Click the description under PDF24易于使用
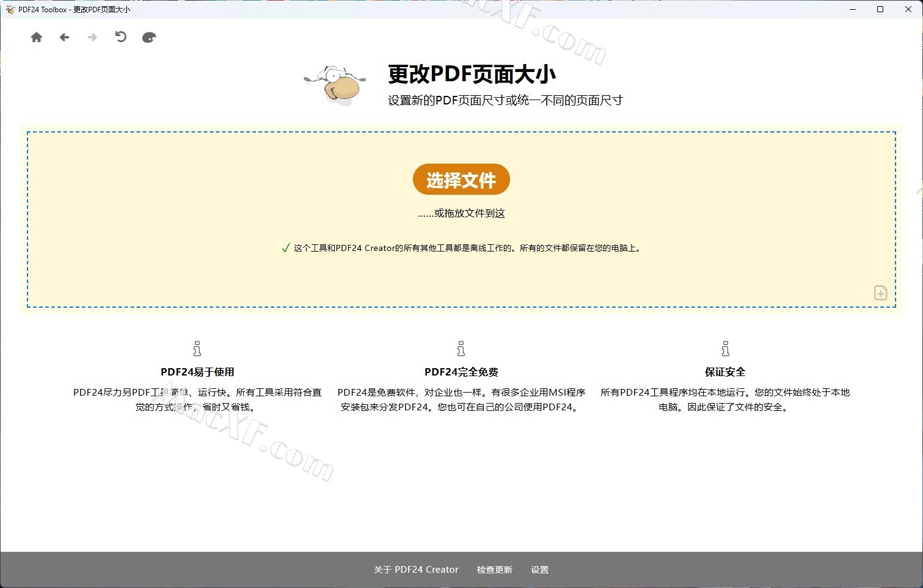The image size is (923, 588). tap(197, 400)
